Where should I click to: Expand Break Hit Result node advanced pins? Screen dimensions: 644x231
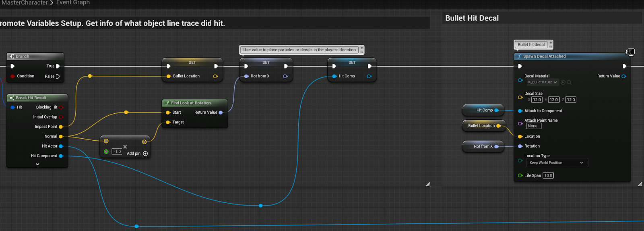[x=37, y=164]
